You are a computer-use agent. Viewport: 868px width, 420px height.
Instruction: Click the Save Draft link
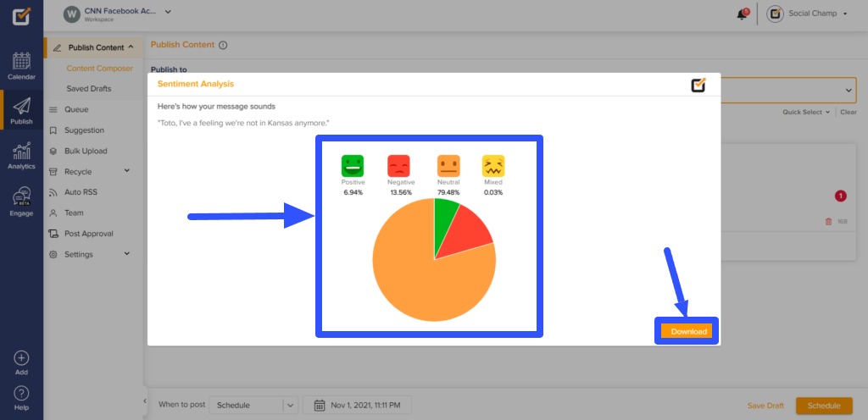point(765,406)
